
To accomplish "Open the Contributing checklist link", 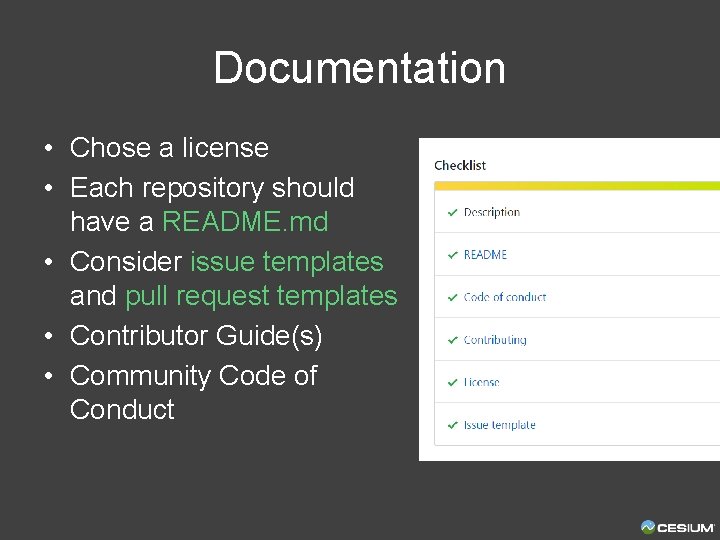I will point(495,340).
